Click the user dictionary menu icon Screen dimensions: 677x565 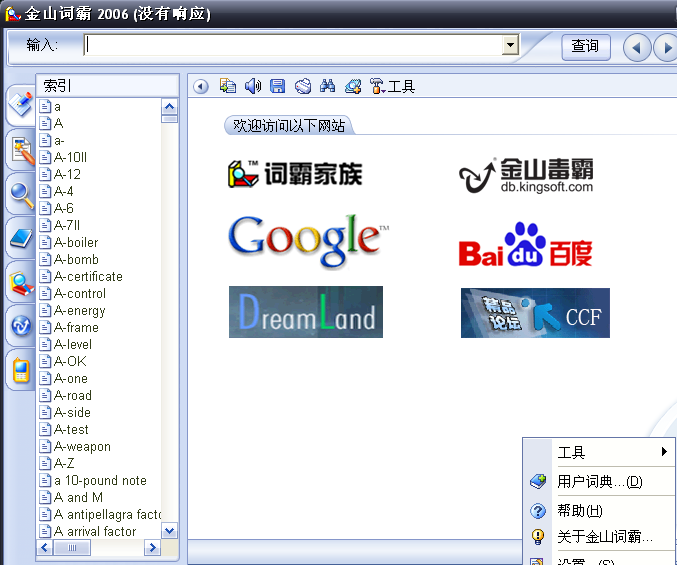click(x=538, y=481)
